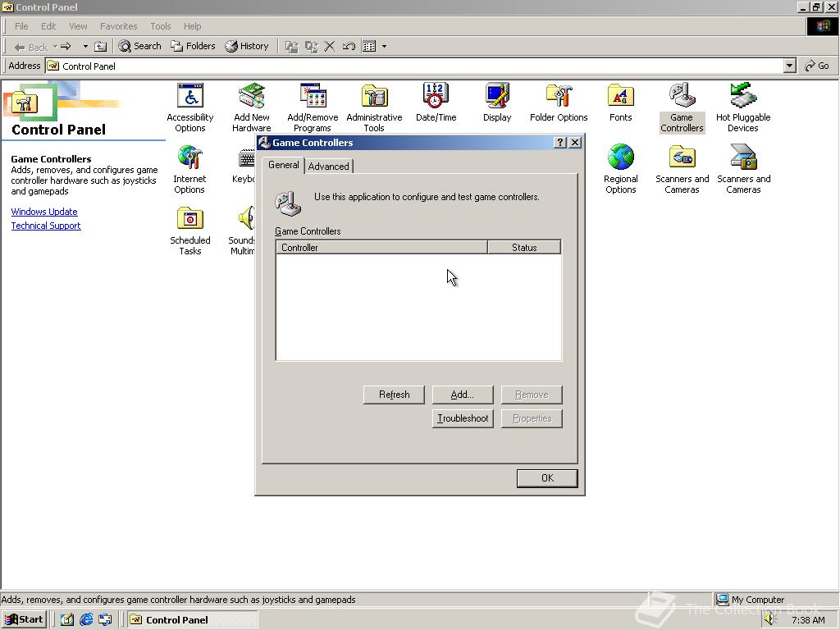Click the Control Panel taskbar button

coord(193,620)
